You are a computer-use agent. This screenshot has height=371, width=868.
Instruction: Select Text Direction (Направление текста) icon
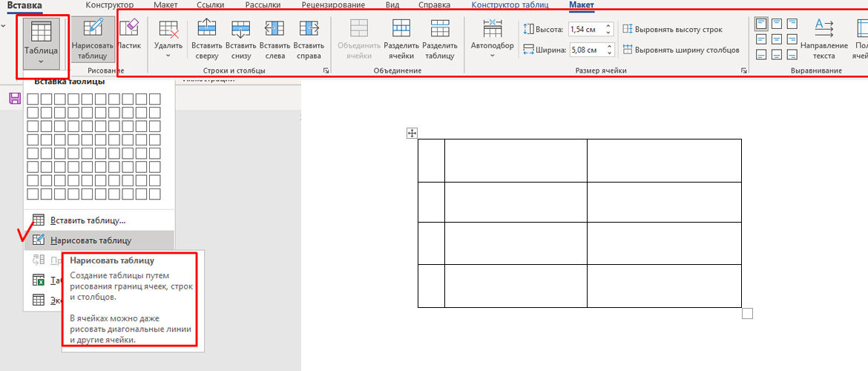tap(823, 39)
